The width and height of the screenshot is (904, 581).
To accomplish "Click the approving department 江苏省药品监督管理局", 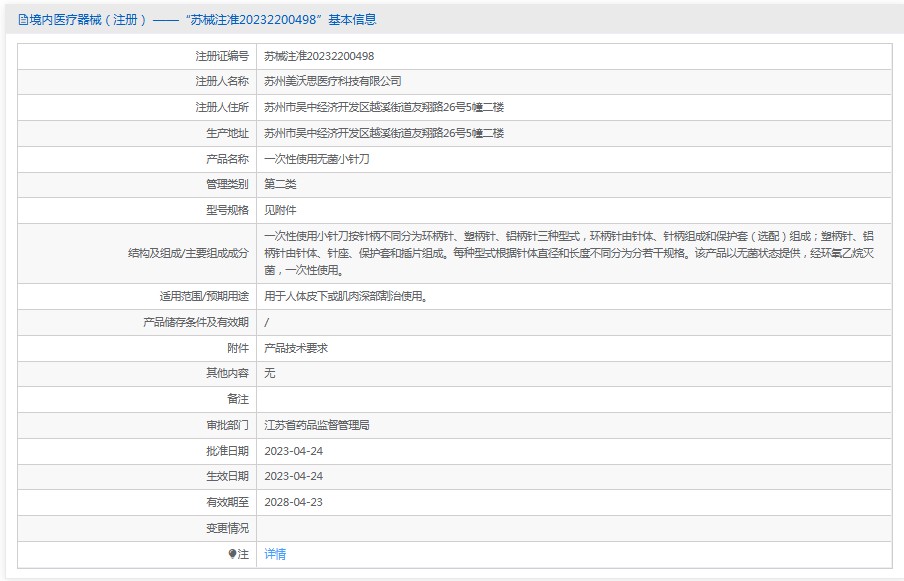I will click(317, 425).
